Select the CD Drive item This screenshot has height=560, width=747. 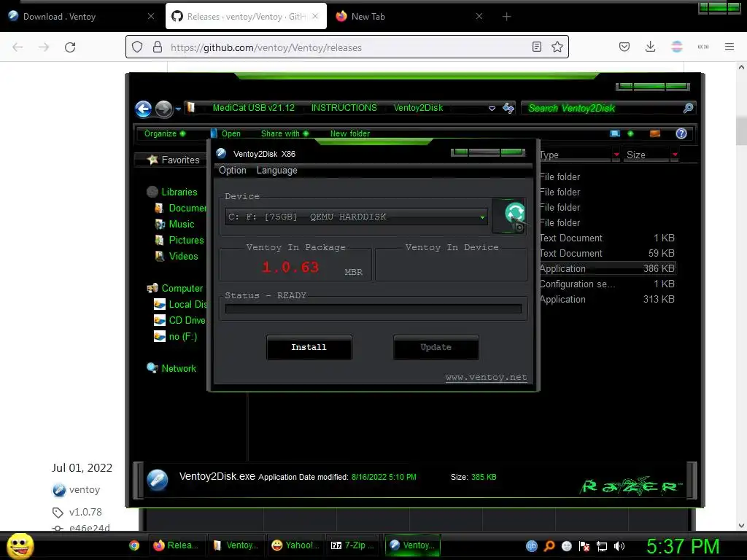179,320
